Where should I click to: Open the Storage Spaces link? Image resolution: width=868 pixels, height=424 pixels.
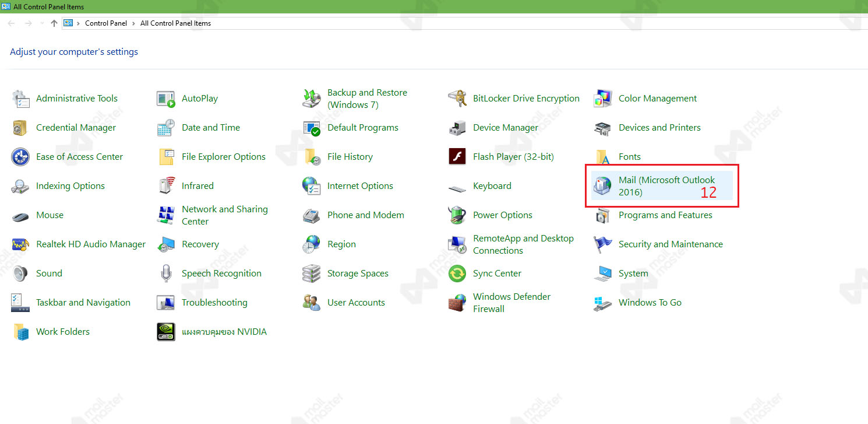click(x=358, y=274)
